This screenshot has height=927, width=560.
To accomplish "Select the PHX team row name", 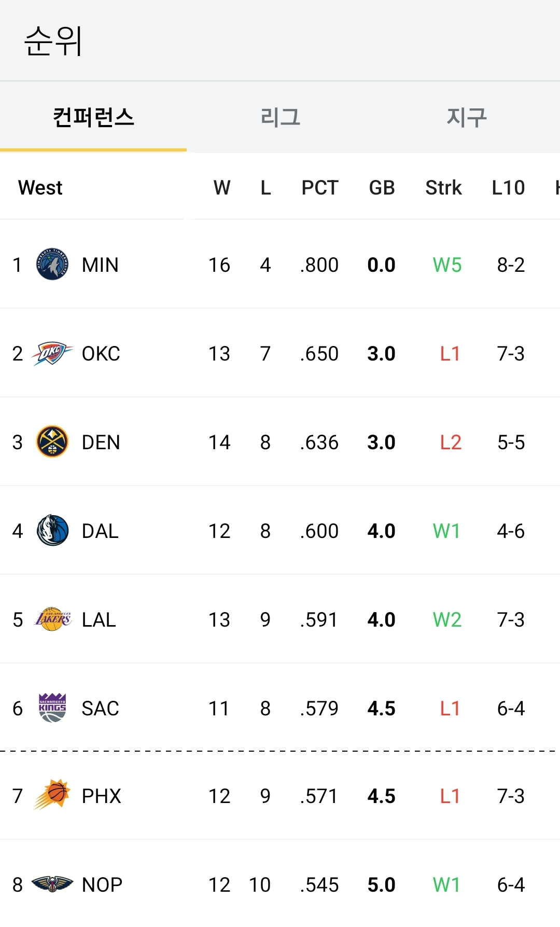I will coord(101,796).
